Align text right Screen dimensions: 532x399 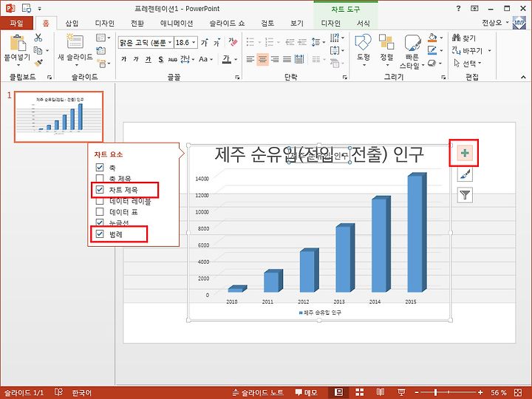(x=275, y=59)
